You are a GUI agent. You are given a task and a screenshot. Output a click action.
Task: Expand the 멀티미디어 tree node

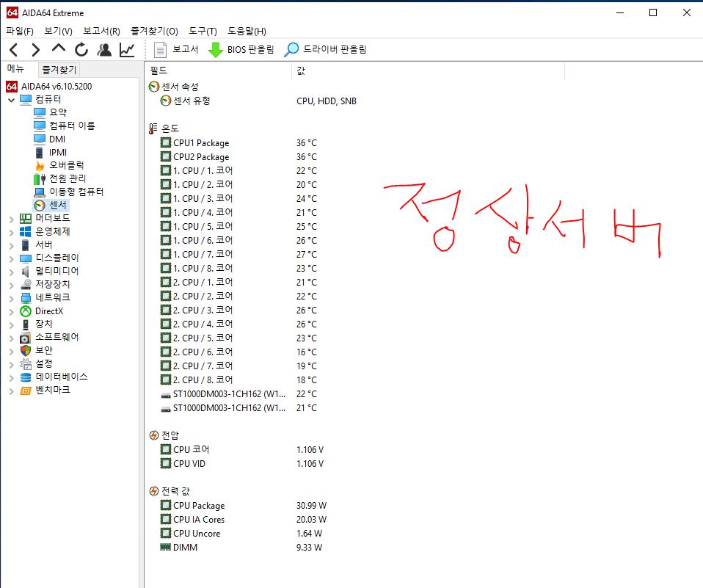coord(12,272)
